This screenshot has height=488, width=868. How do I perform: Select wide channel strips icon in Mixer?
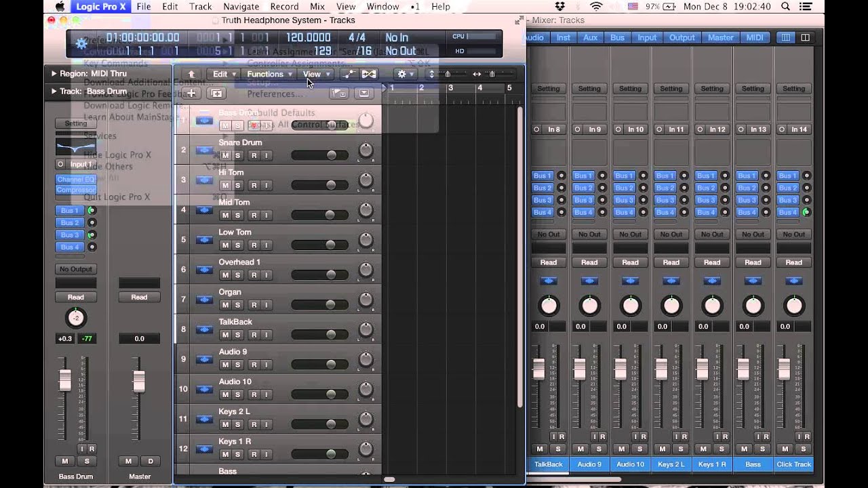point(805,38)
